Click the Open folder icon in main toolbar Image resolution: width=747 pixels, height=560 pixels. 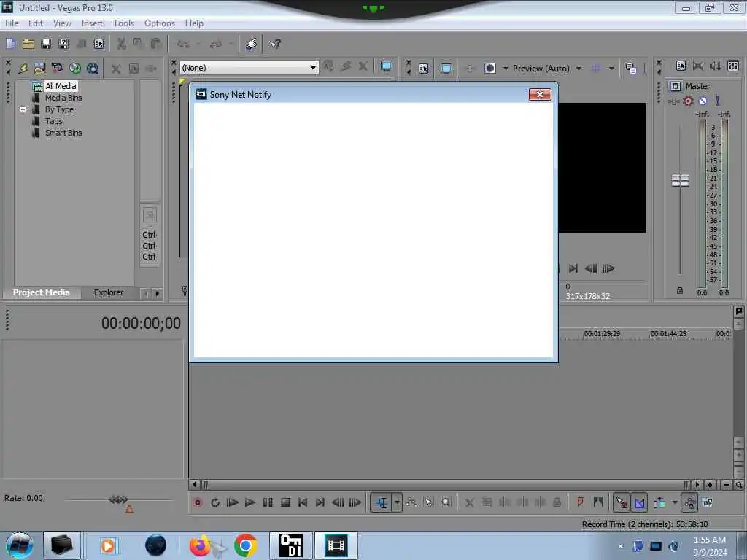tap(28, 44)
